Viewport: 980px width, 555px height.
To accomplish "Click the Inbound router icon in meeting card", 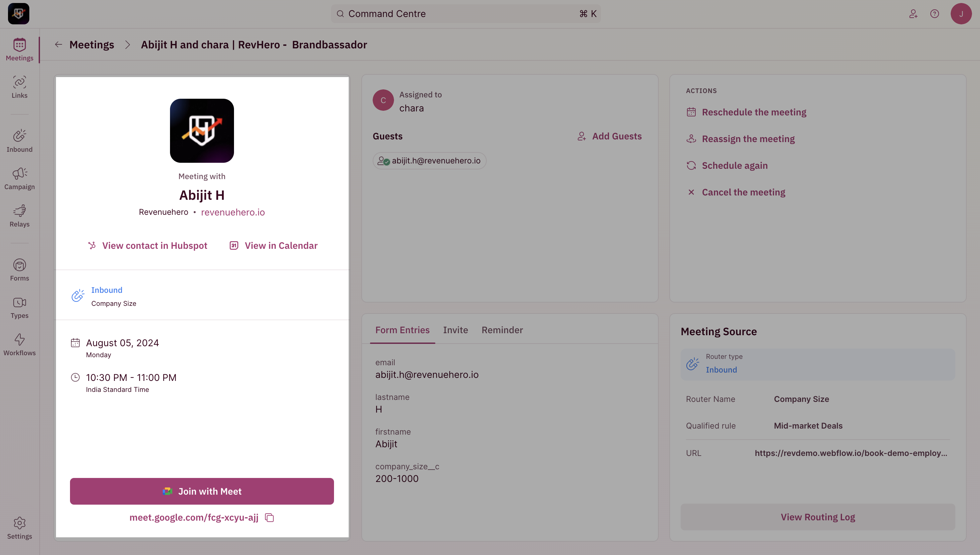I will pos(78,296).
